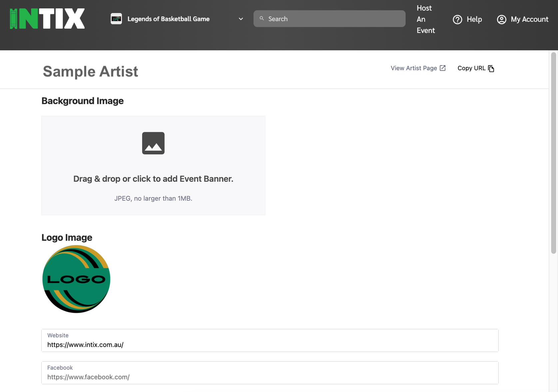Viewport: 558px width, 392px height.
Task: Click the Event Banner drag and drop area
Action: coord(153,165)
